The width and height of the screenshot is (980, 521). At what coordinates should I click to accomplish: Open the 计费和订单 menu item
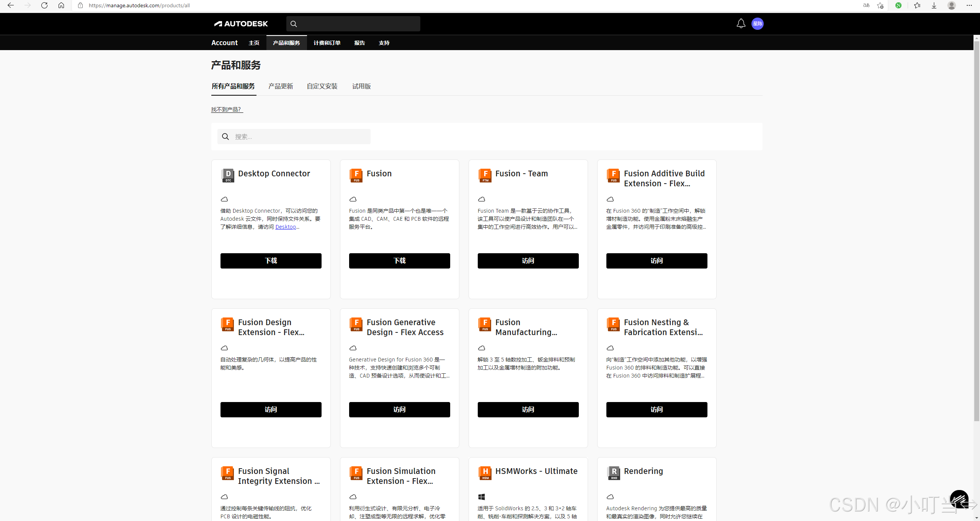pos(327,43)
